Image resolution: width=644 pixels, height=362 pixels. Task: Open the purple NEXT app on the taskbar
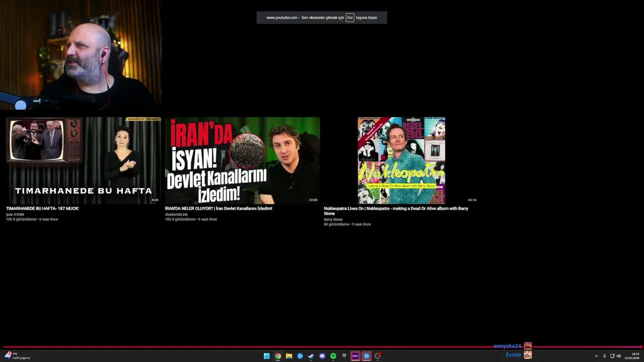355,356
